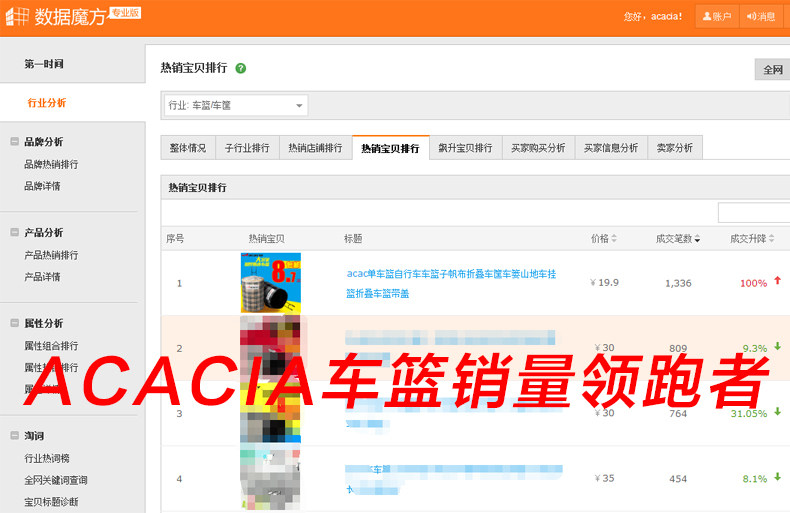Open 产品详情 link

(x=42, y=277)
